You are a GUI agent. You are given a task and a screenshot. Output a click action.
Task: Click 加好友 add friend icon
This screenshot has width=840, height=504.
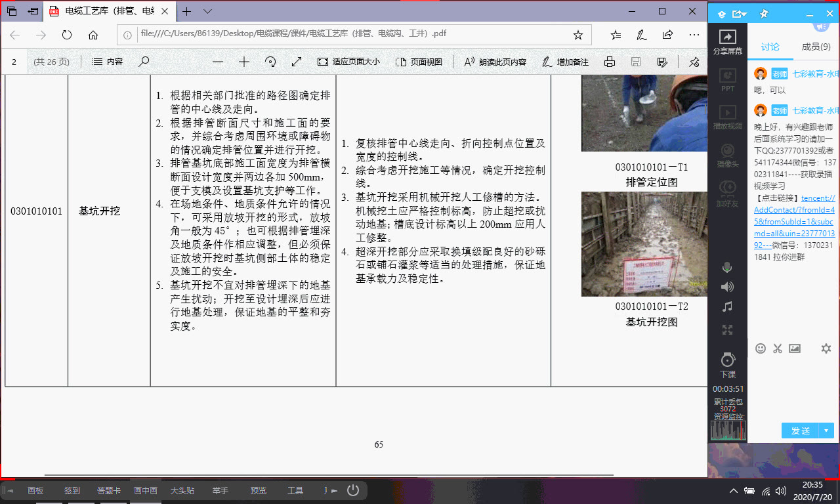[x=727, y=193]
